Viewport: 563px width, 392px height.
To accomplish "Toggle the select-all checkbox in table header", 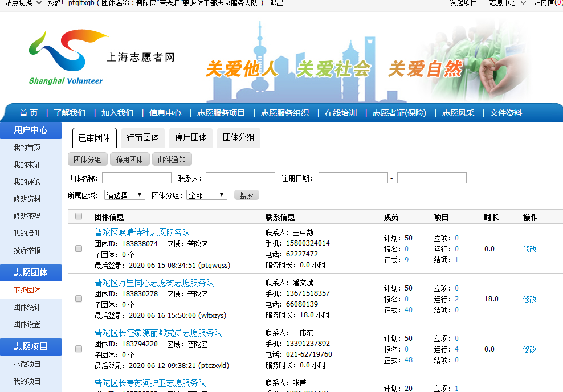I will point(79,217).
